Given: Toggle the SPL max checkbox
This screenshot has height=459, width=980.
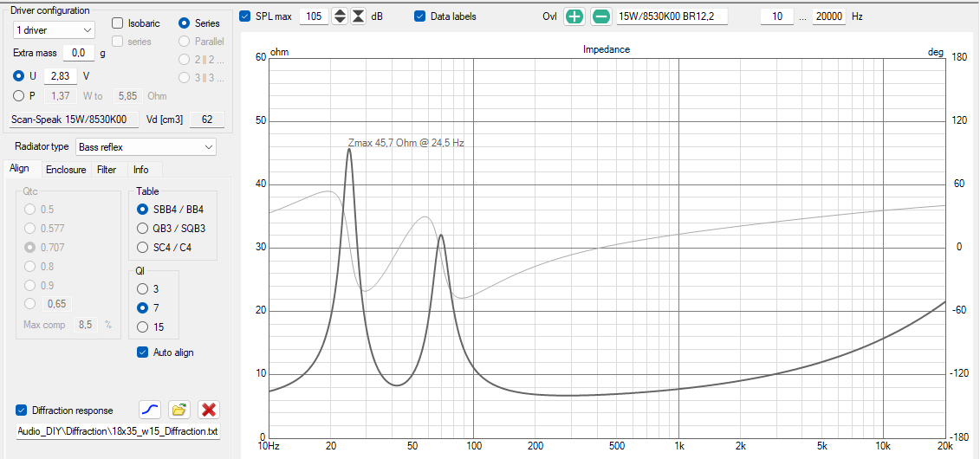Looking at the screenshot, I should [x=245, y=16].
